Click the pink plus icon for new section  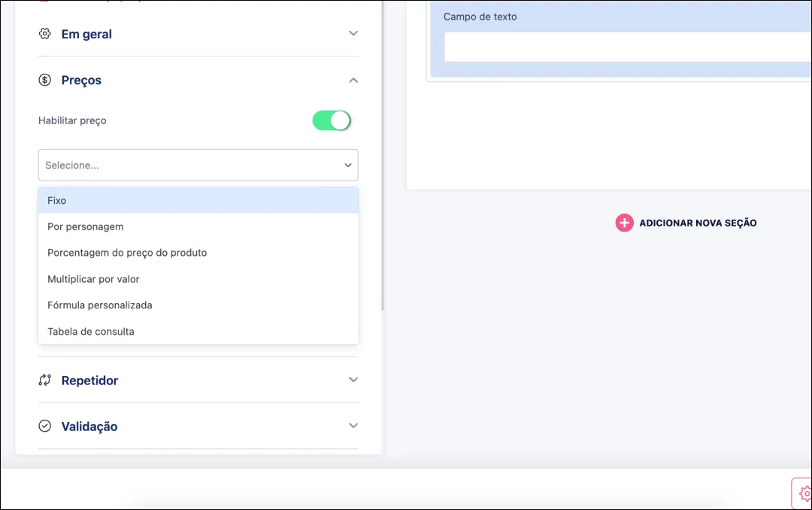point(624,223)
